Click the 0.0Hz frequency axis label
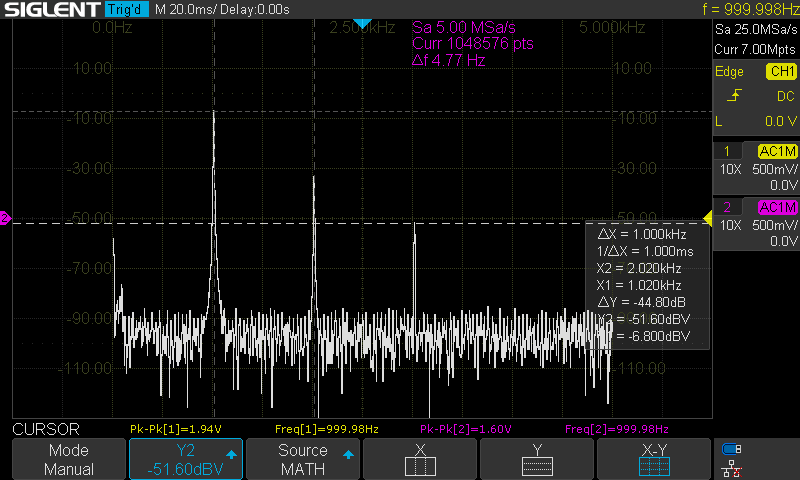The height and width of the screenshot is (480, 800). [x=112, y=28]
